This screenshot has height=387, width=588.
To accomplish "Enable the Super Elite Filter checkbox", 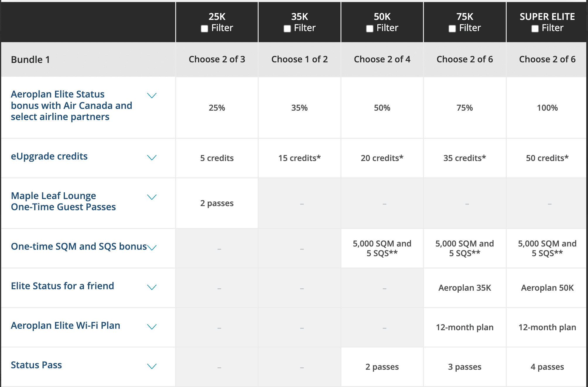I will [x=535, y=29].
